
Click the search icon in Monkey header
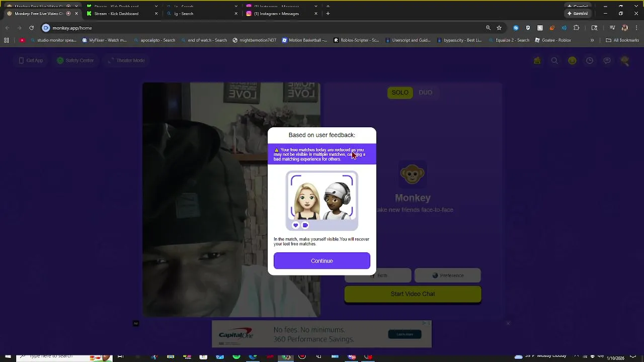pos(554,61)
